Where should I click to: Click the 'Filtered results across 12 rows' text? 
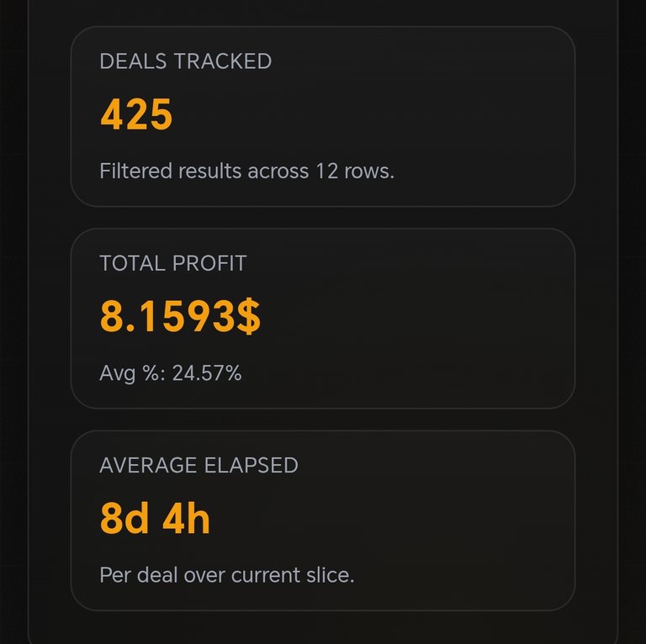pyautogui.click(x=246, y=172)
